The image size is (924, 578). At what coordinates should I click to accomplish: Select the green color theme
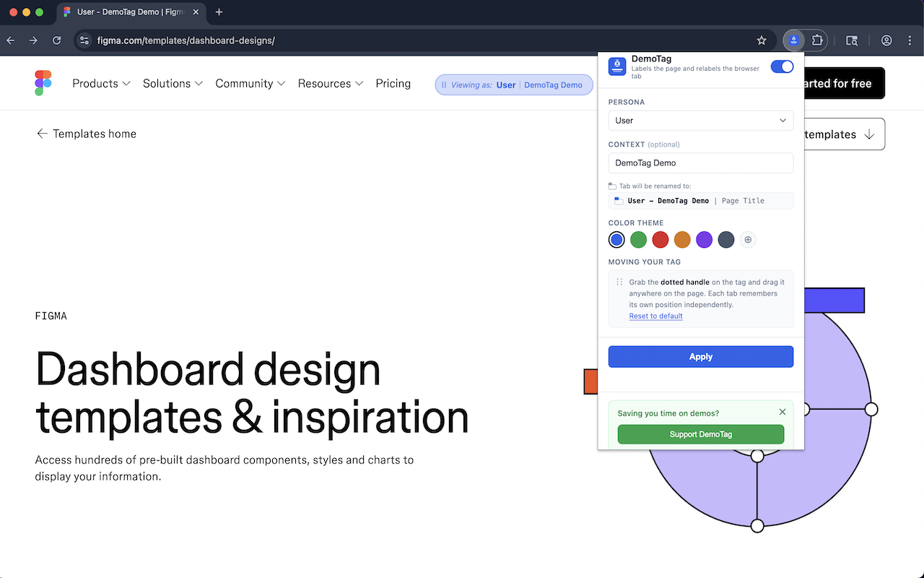click(638, 240)
